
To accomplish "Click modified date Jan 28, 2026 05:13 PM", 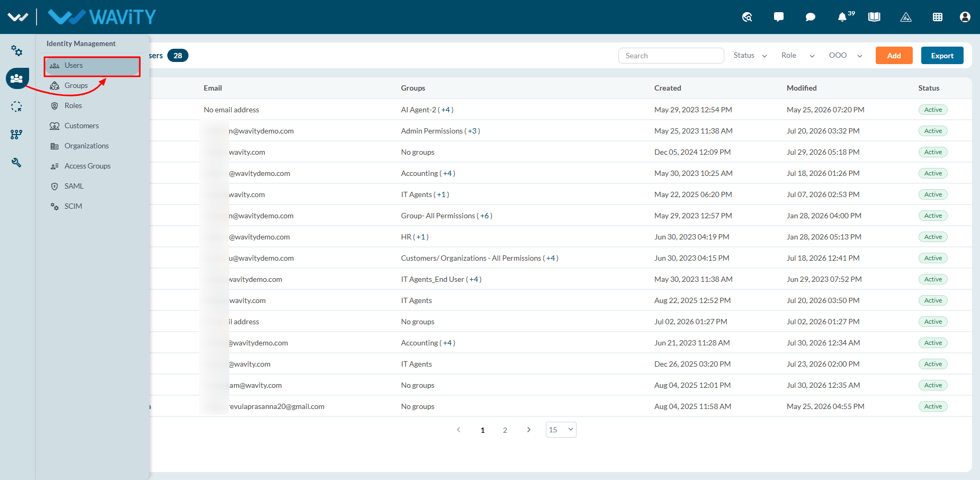I will coord(824,237).
